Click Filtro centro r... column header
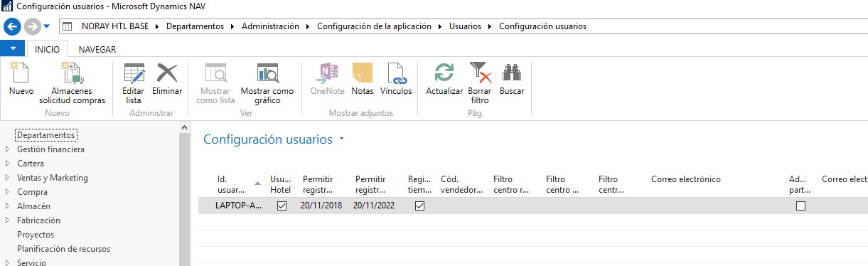Screen dimensions: 868x266 coord(512,184)
